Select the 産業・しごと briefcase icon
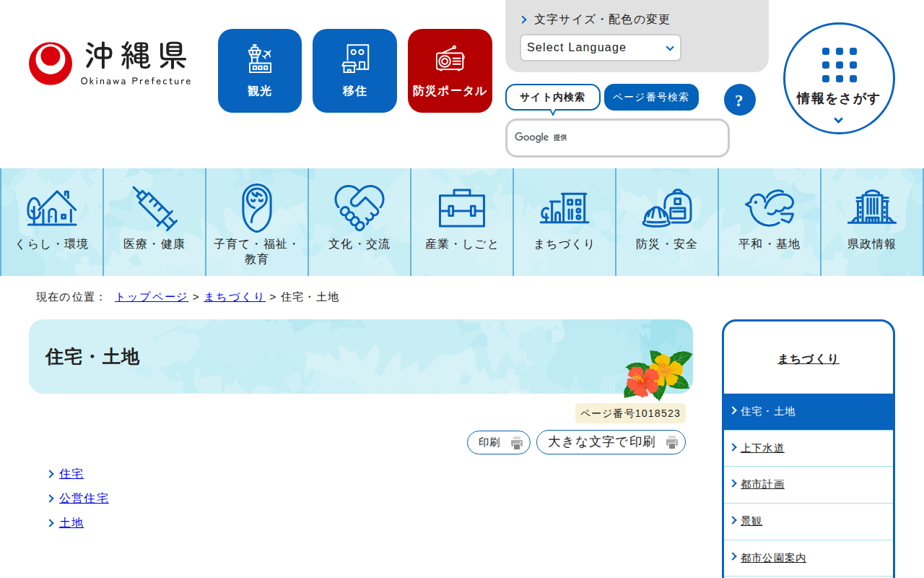 click(x=462, y=208)
